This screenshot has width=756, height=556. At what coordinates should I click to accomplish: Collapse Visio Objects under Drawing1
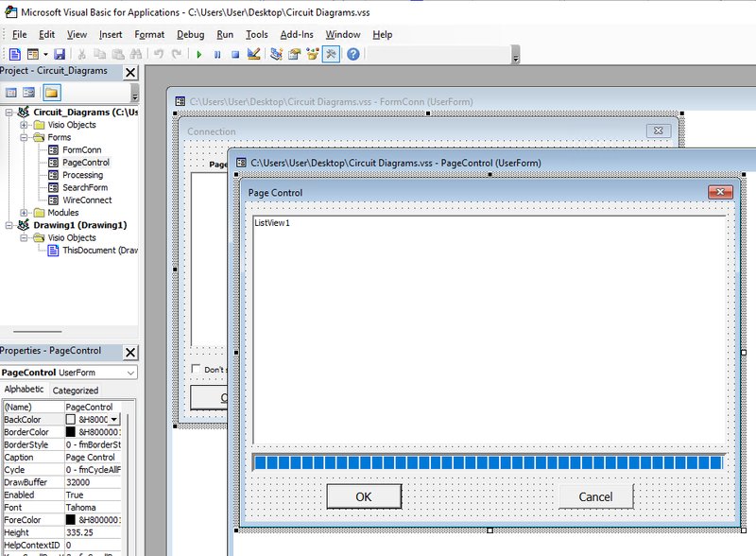pyautogui.click(x=23, y=238)
